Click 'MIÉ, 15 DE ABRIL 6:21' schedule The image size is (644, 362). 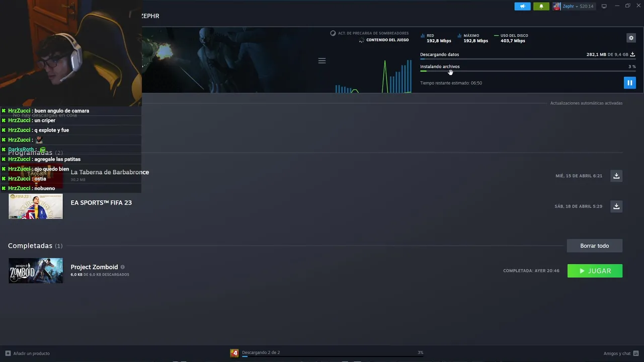[579, 176]
